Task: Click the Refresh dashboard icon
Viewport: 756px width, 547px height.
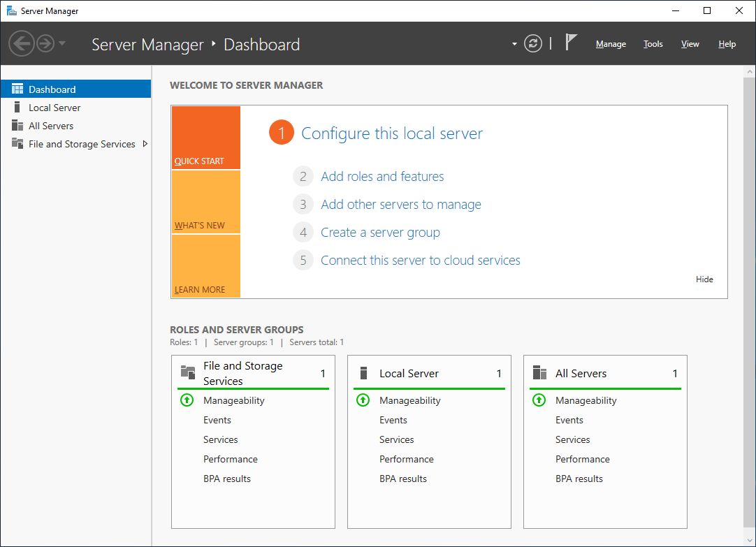Action: 533,44
